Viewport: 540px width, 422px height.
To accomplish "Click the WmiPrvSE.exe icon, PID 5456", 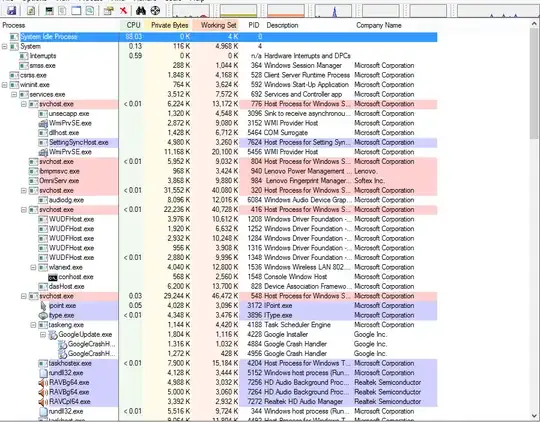I will [x=43, y=152].
